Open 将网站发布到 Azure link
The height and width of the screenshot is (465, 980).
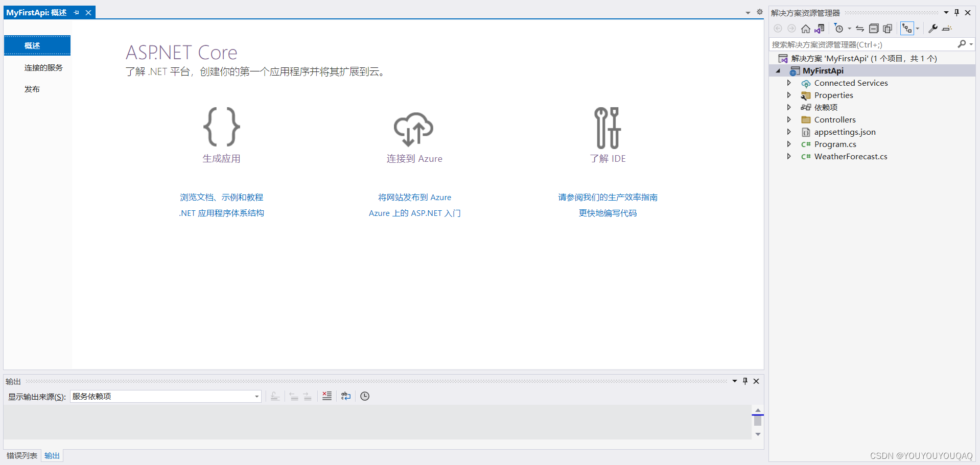pos(414,197)
